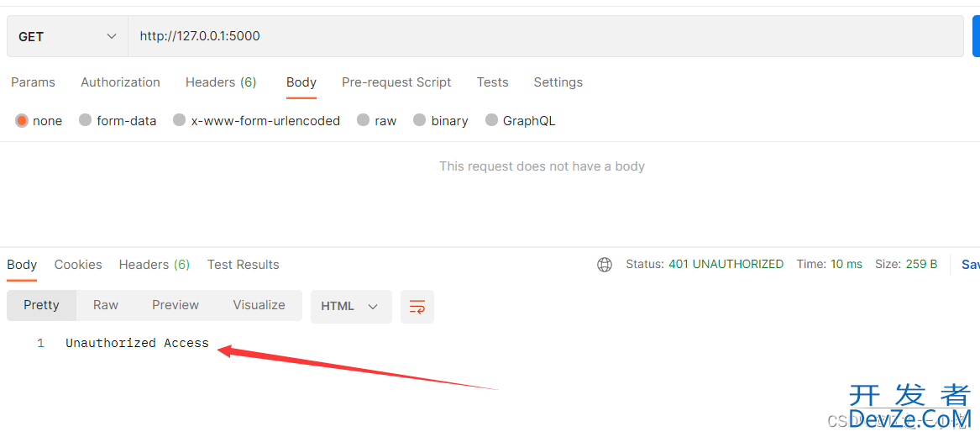
Task: Select the raw body radio button
Action: pyautogui.click(x=363, y=121)
